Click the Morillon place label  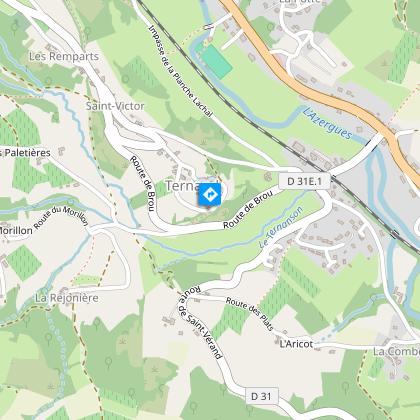(x=16, y=230)
